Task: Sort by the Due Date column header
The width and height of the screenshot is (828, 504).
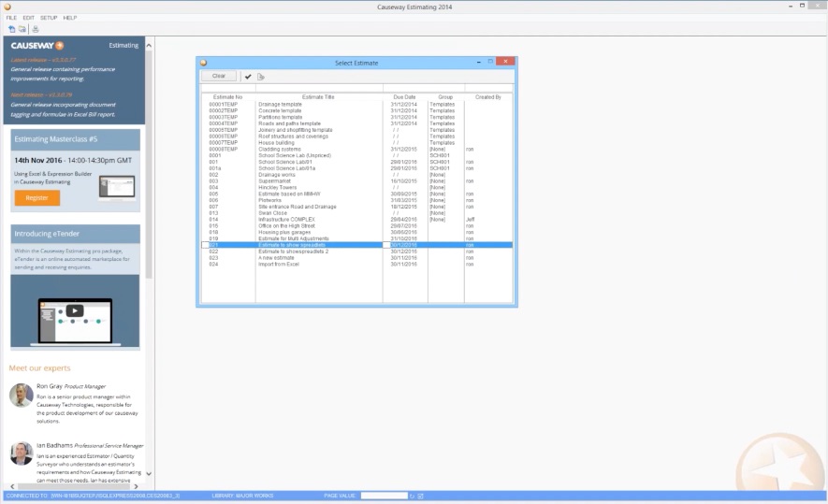Action: pyautogui.click(x=404, y=97)
